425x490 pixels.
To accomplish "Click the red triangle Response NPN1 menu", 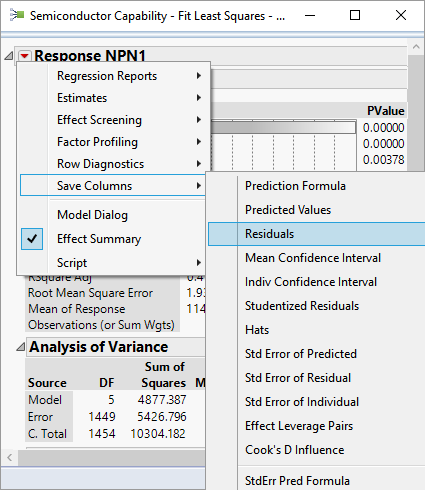I will tap(25, 56).
